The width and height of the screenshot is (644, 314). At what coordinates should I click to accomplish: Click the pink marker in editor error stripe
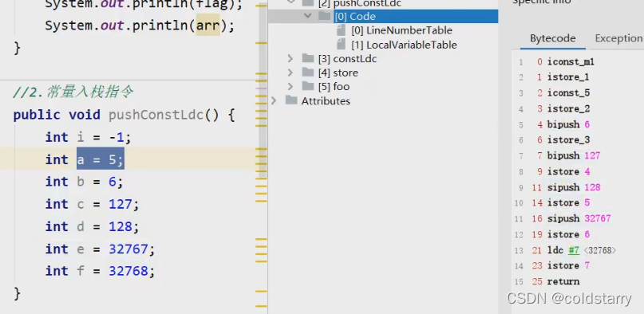point(261,88)
